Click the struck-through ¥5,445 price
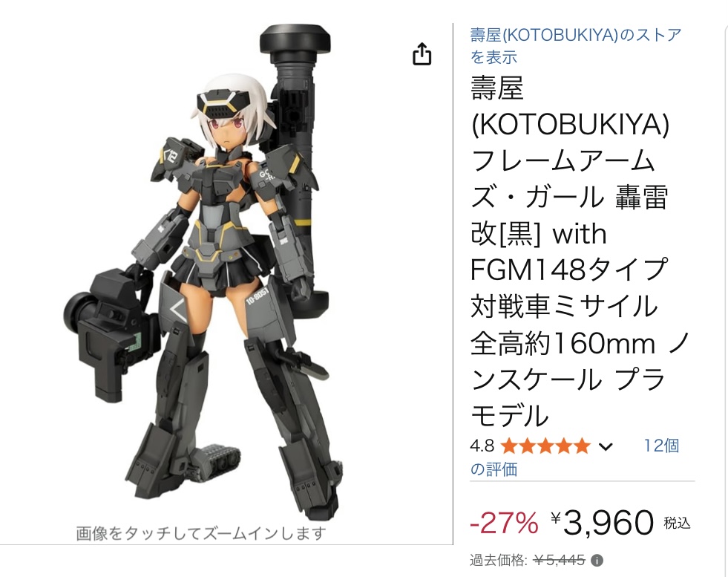 (x=559, y=561)
